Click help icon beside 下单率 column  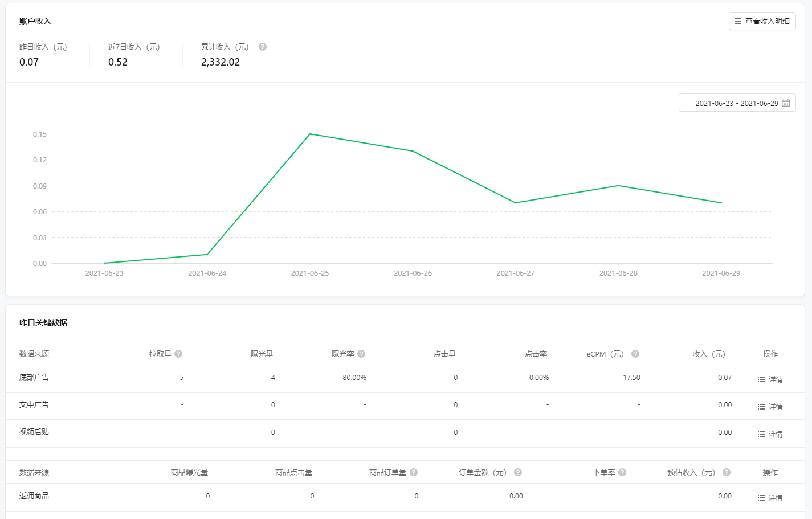(x=622, y=472)
